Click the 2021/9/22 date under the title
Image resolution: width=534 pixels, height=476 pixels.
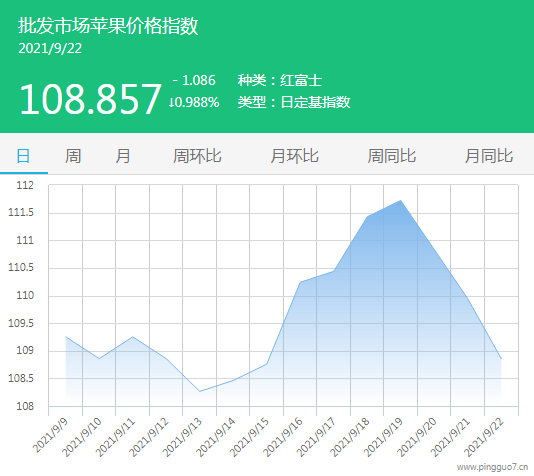coord(50,48)
